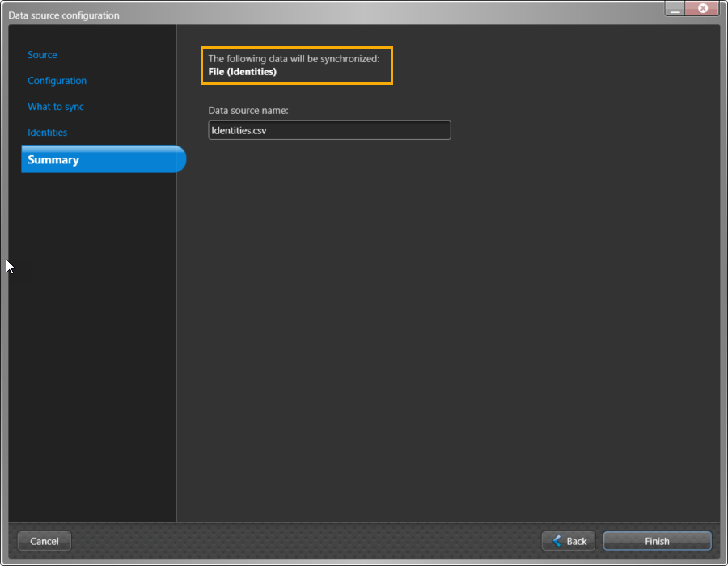Cancel the data source configuration
This screenshot has width=728, height=566.
(44, 541)
